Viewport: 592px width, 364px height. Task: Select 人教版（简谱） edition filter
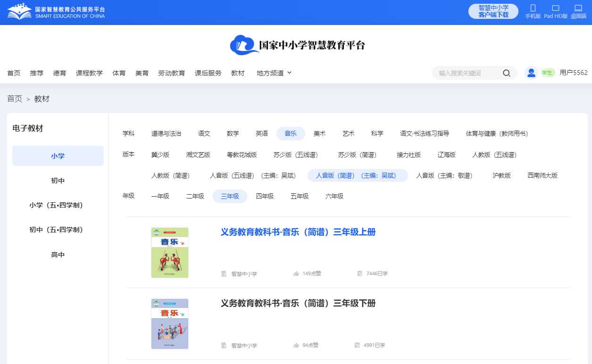coord(170,175)
